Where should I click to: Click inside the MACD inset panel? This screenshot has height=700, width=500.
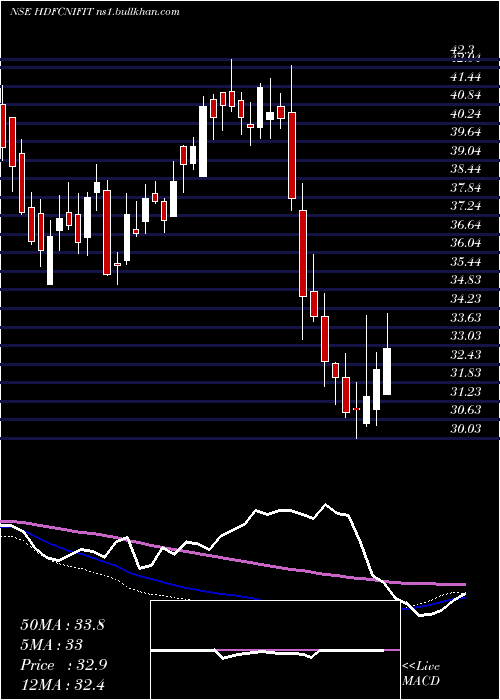tap(275, 650)
